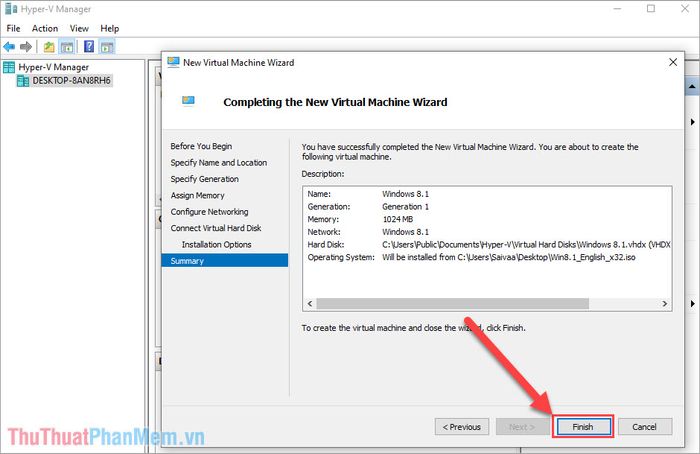Open the Action menu

tap(45, 29)
